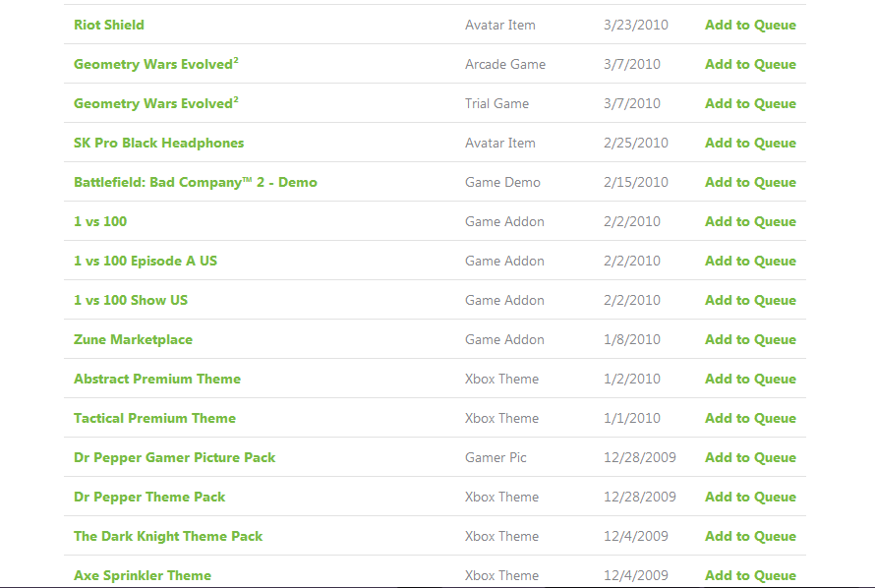The height and width of the screenshot is (588, 875).
Task: Select the 2/25/2010 date cell
Action: tap(635, 143)
